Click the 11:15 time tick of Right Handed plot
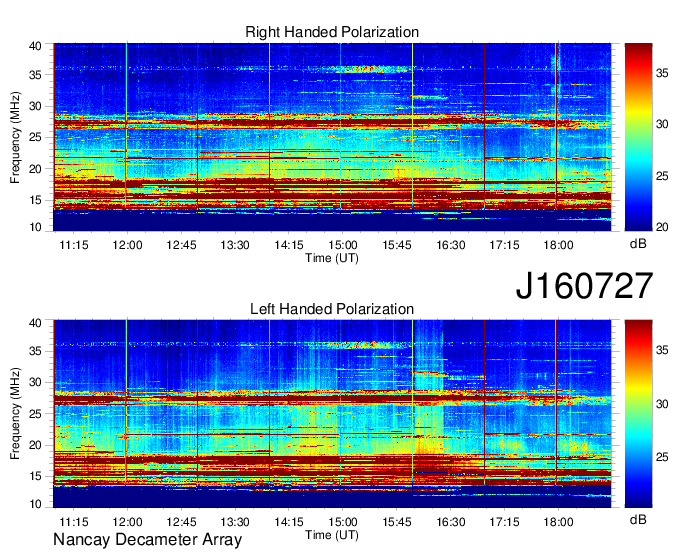Viewport: 680px width, 552px height. tap(74, 245)
